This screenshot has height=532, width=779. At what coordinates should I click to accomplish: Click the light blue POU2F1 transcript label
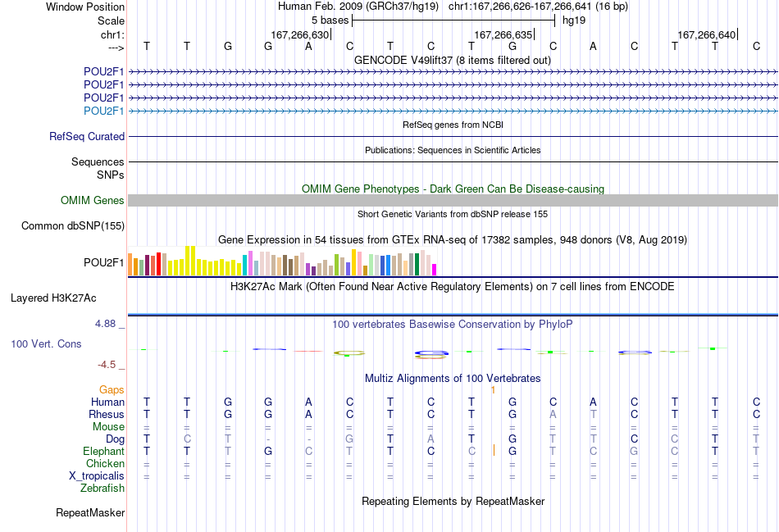(103, 111)
